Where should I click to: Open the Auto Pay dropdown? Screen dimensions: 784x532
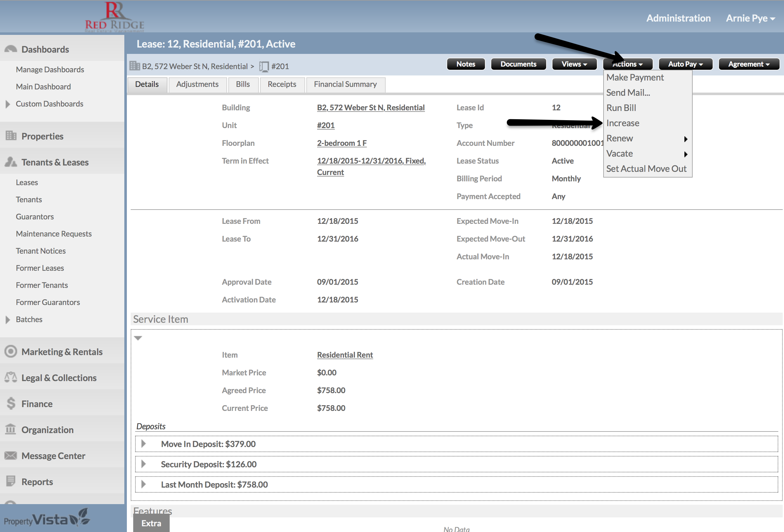[x=685, y=64]
